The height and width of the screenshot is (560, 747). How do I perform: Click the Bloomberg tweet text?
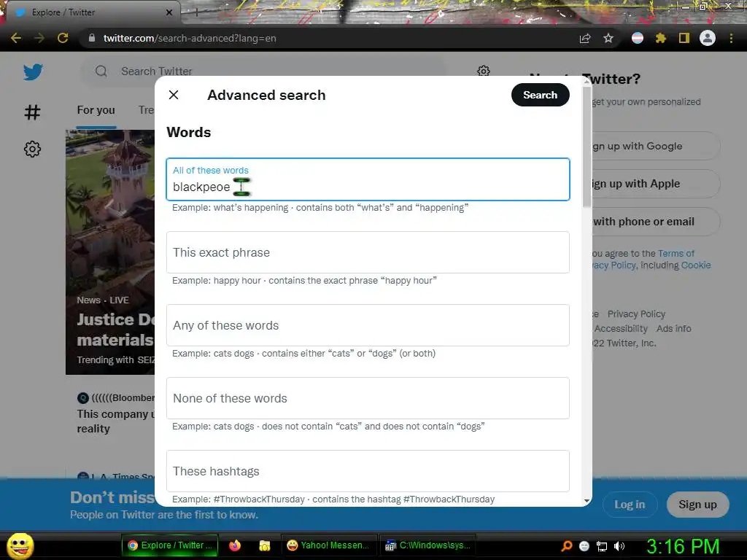point(116,421)
